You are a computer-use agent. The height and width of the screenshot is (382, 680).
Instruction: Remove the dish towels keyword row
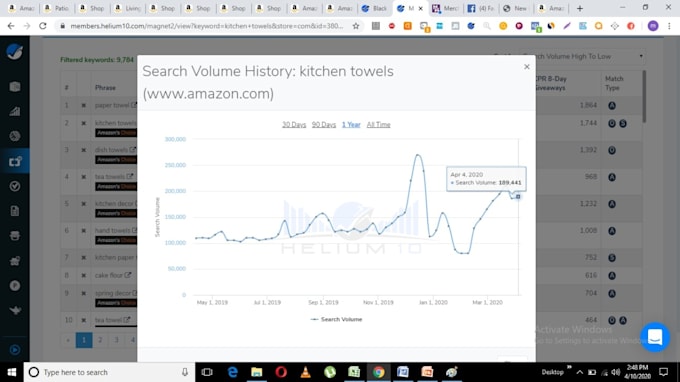(x=84, y=150)
